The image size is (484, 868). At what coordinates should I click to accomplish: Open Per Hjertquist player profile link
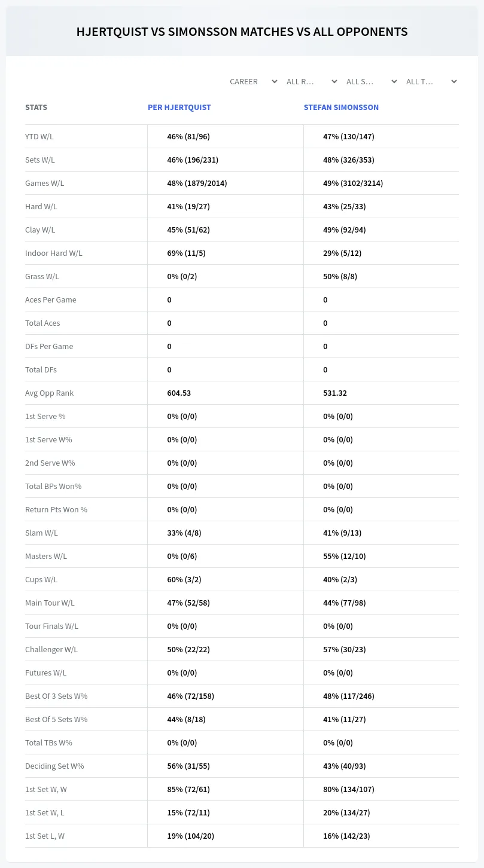(179, 108)
